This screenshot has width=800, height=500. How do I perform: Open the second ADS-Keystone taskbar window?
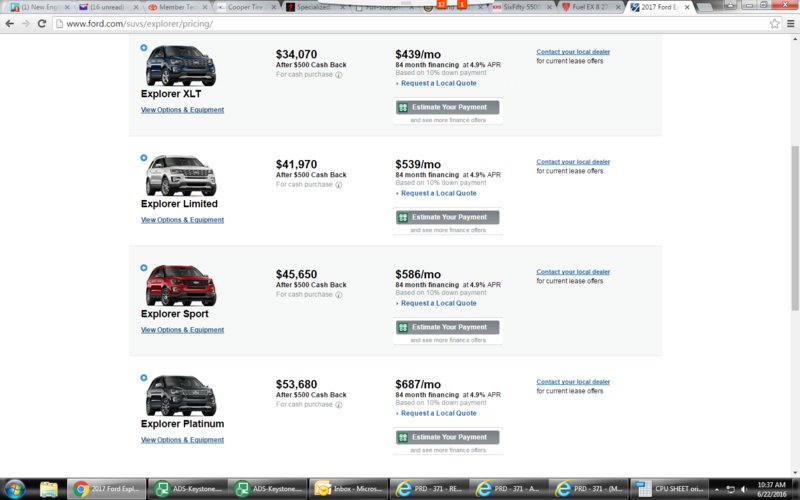coord(267,489)
